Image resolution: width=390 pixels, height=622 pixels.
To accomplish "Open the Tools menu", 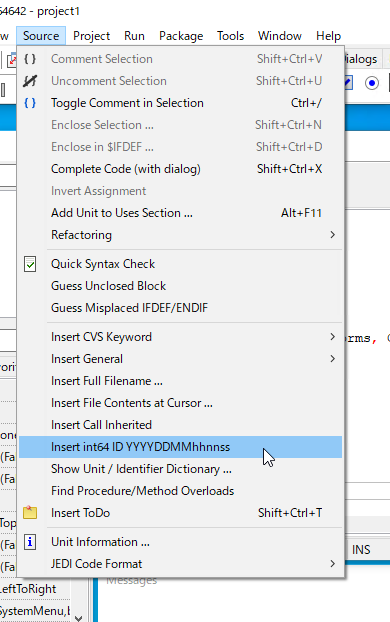I will pos(230,36).
